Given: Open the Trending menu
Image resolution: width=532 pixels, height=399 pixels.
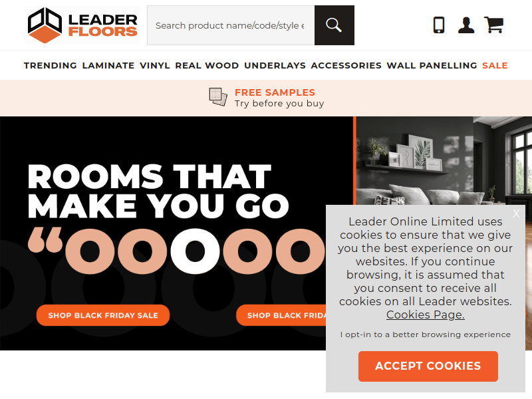Looking at the screenshot, I should click(x=51, y=65).
